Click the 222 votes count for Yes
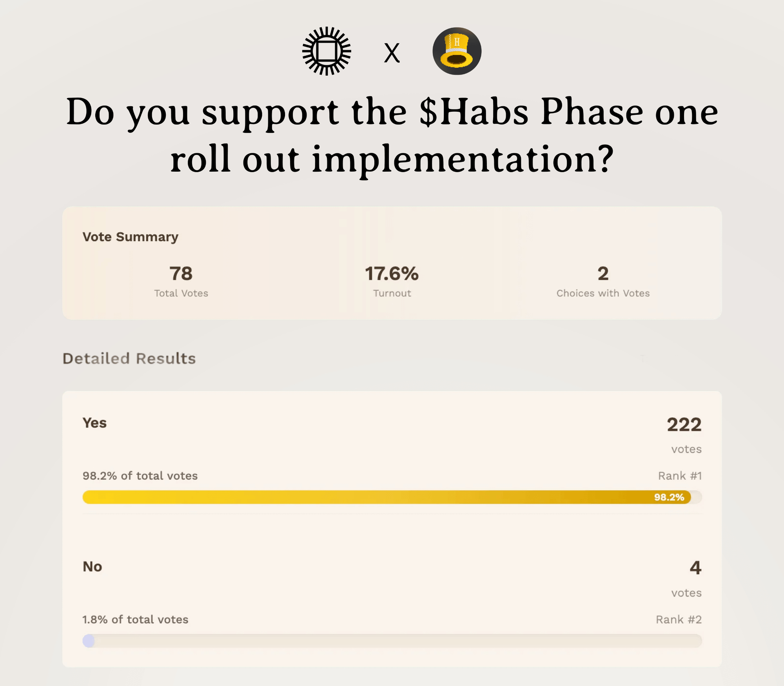The width and height of the screenshot is (784, 686). tap(684, 425)
